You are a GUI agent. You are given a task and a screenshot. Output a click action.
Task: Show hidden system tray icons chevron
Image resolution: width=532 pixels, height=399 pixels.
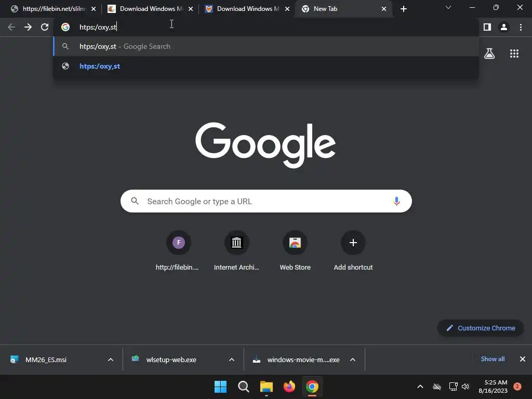click(420, 387)
